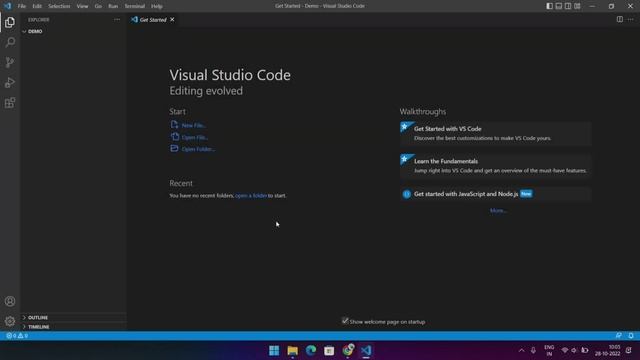The width and height of the screenshot is (640, 360).
Task: Select the Get Started tab
Action: point(153,20)
